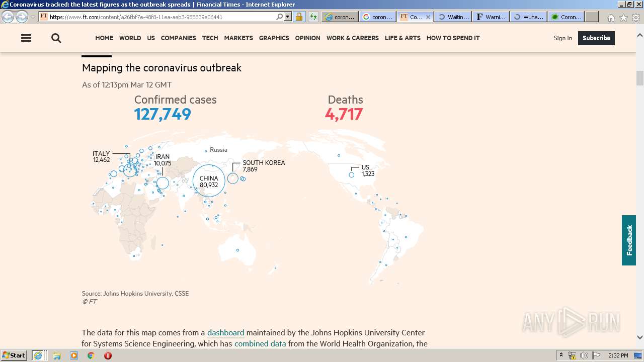The height and width of the screenshot is (362, 644).
Task: Open GRAPHICS section
Action: (x=274, y=38)
